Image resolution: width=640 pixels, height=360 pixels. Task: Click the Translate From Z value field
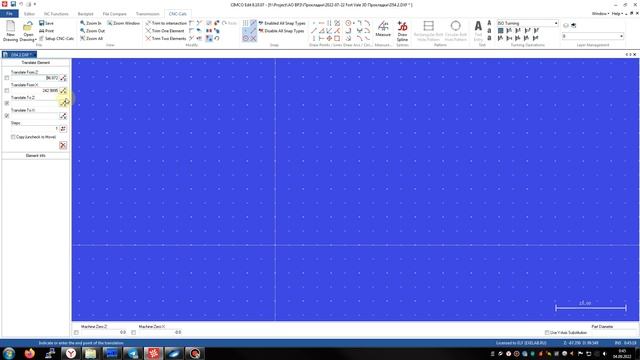pyautogui.click(x=35, y=78)
